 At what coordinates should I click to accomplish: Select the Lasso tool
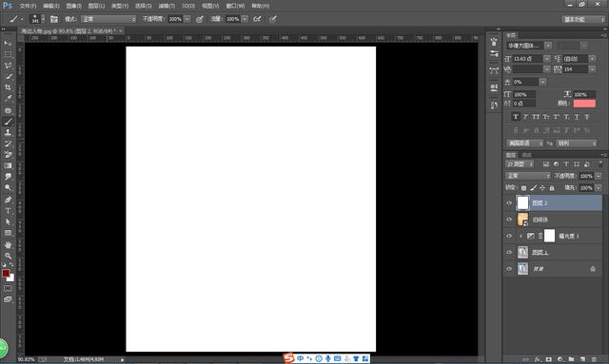(x=8, y=66)
